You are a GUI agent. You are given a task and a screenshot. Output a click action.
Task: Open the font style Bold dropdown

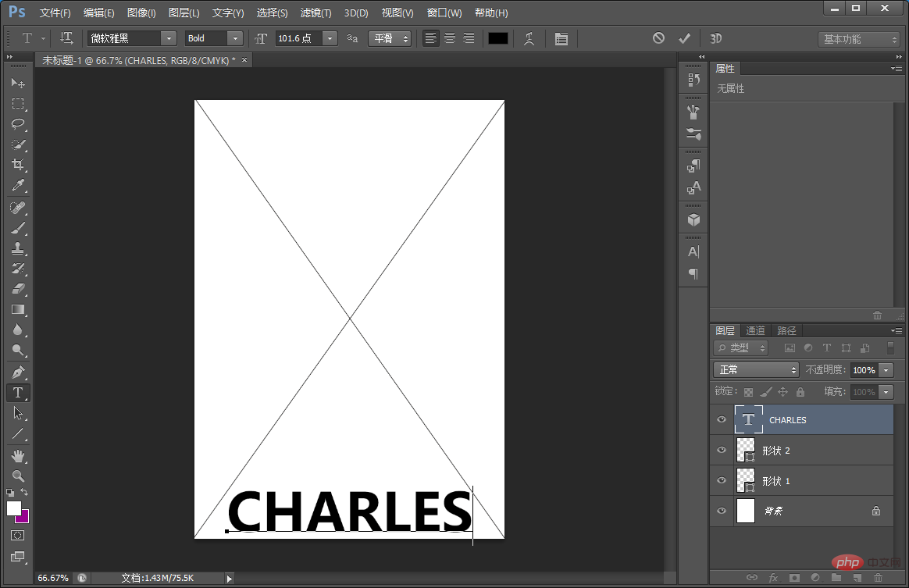[x=235, y=38]
